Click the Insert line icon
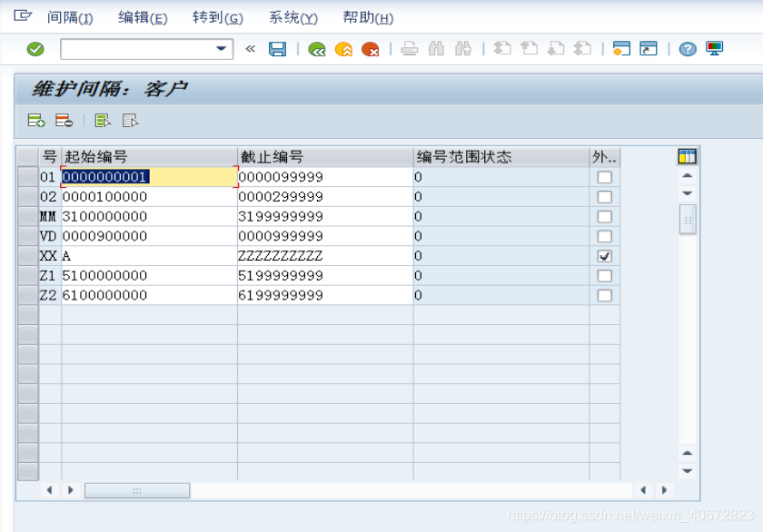 click(x=36, y=120)
